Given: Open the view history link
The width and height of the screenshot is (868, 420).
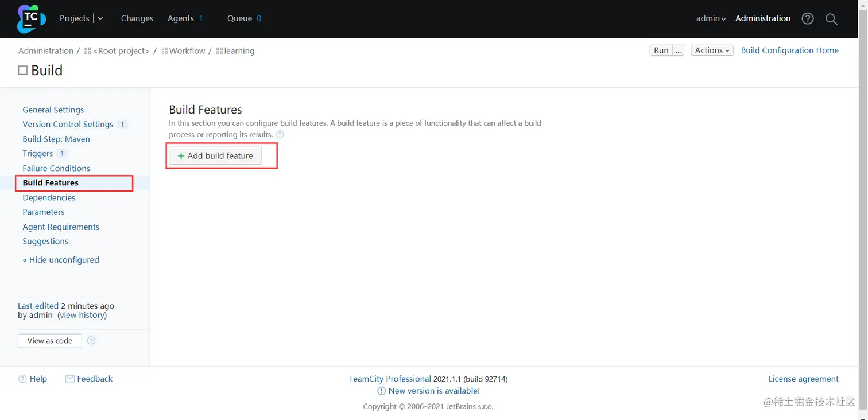Looking at the screenshot, I should [x=82, y=315].
